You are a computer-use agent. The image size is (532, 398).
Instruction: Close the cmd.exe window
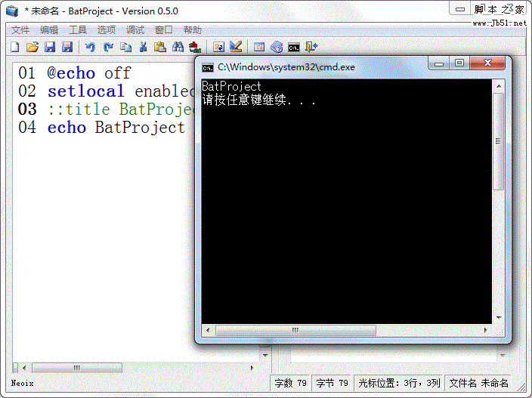click(487, 63)
